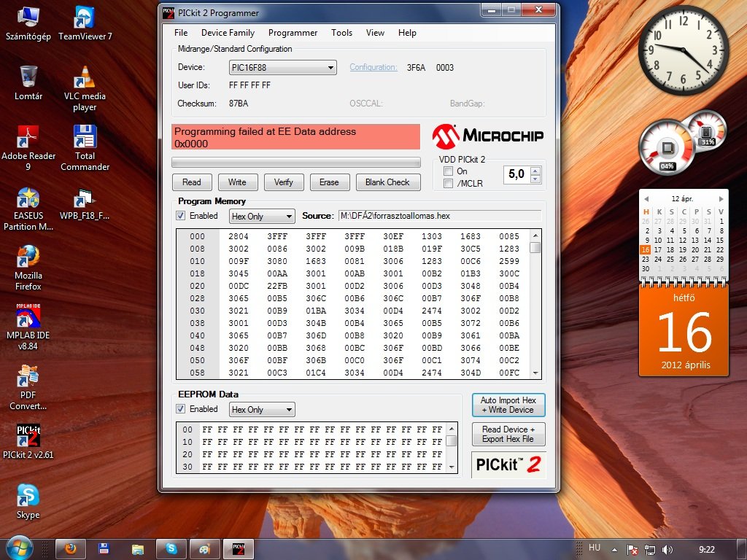Image resolution: width=747 pixels, height=560 pixels.
Task: Click EEPROM Data scrollbar down arrow
Action: click(x=452, y=467)
